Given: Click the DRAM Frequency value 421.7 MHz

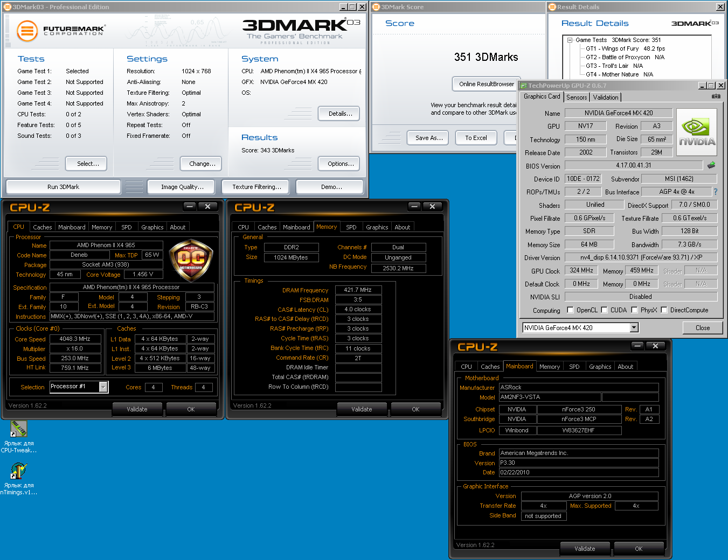Looking at the screenshot, I should [x=358, y=290].
